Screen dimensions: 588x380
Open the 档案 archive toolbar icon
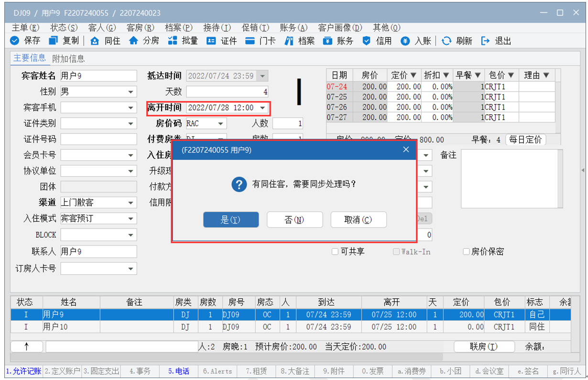pyautogui.click(x=289, y=41)
